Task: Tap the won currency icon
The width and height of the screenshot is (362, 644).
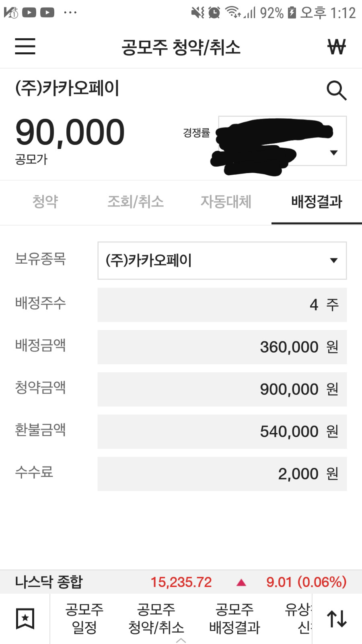Action: pos(336,47)
